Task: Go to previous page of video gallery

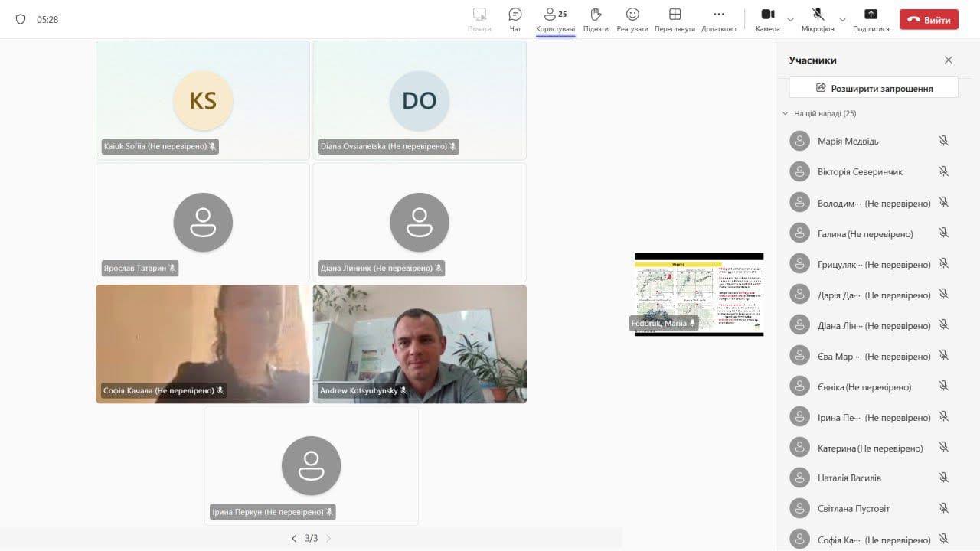Action: click(x=294, y=539)
